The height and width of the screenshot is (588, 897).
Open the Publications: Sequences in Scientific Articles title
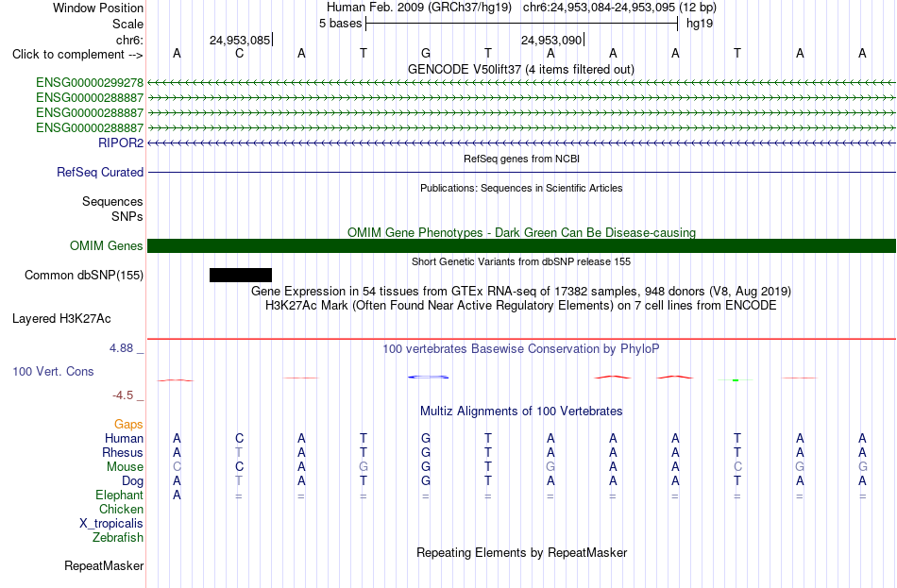pyautogui.click(x=521, y=188)
